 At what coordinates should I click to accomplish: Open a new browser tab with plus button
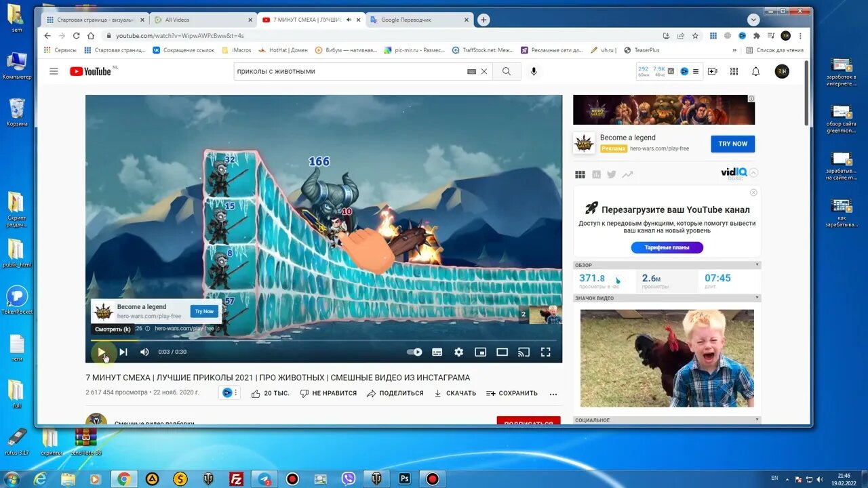tap(484, 20)
